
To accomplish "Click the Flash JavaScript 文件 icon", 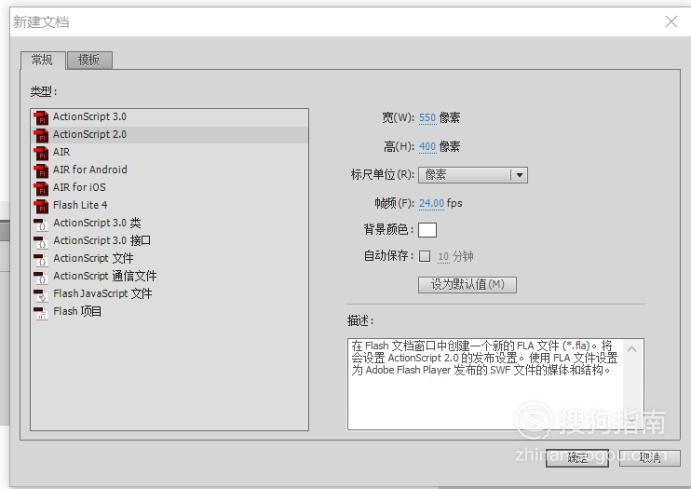I will click(x=41, y=294).
